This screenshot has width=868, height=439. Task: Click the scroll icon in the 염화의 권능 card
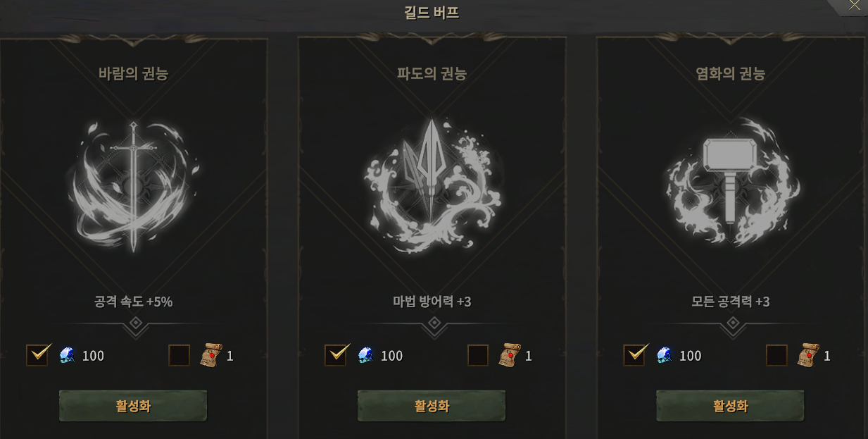[x=807, y=355]
